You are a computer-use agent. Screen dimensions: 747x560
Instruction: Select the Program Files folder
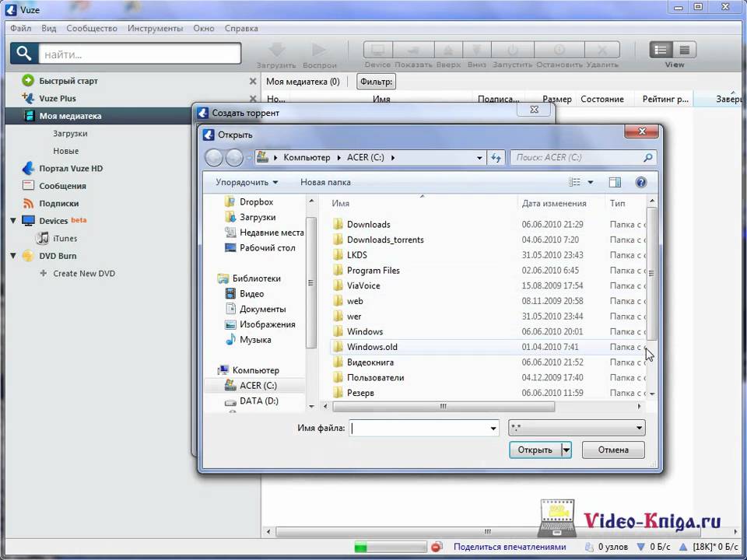[373, 271]
